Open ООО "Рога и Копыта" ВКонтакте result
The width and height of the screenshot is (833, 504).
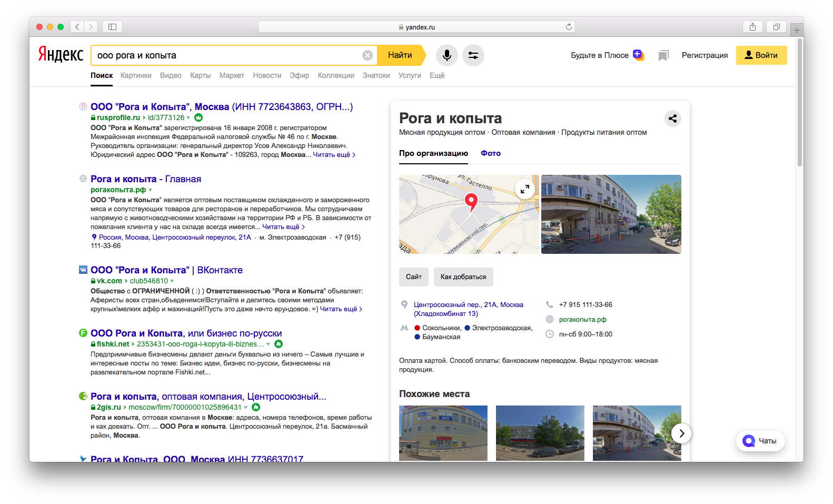(x=166, y=270)
